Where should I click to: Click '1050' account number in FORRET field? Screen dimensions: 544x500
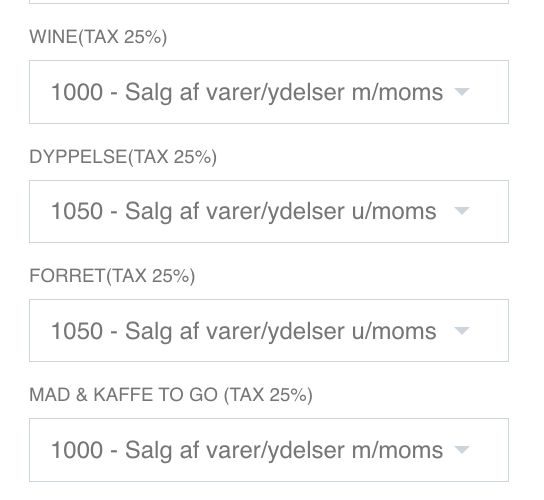click(77, 331)
